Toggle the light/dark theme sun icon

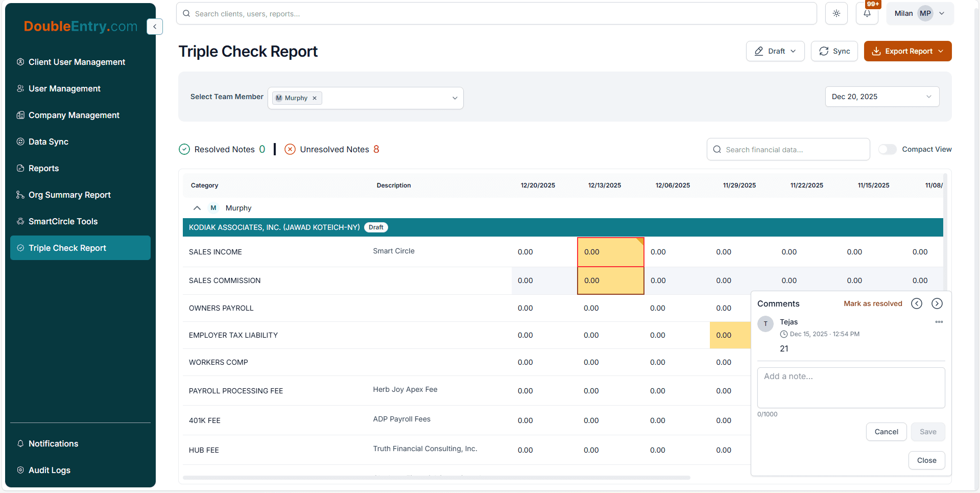point(836,14)
